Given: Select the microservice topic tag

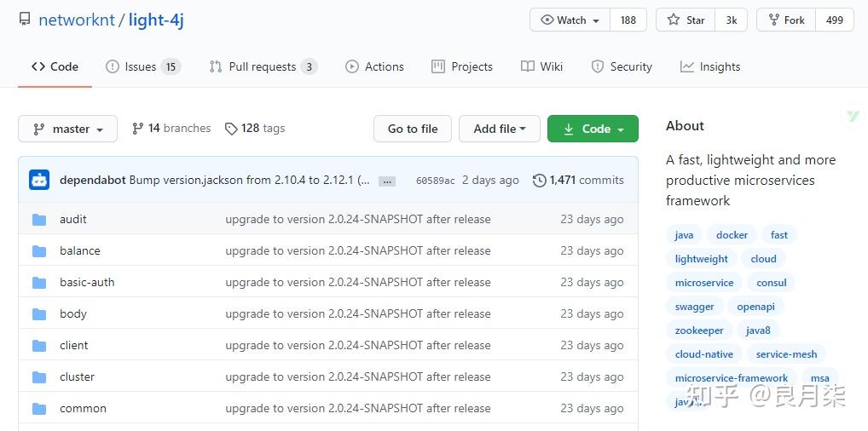Looking at the screenshot, I should pyautogui.click(x=704, y=283).
